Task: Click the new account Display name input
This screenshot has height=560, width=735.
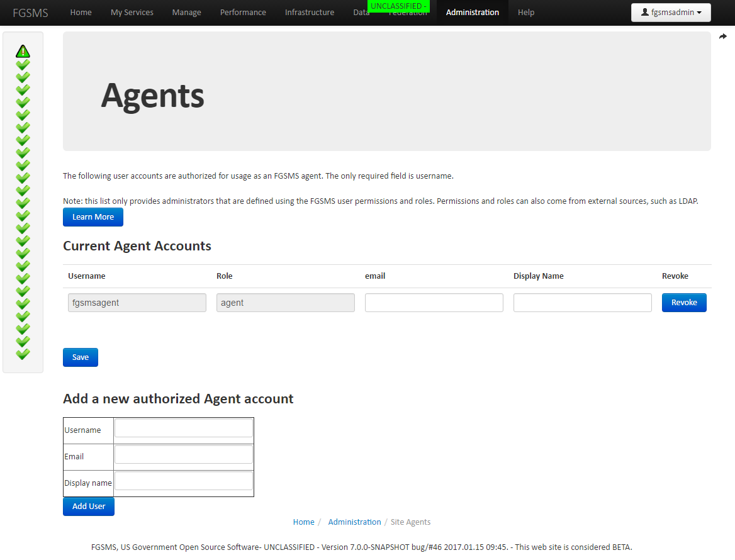Action: pyautogui.click(x=184, y=481)
